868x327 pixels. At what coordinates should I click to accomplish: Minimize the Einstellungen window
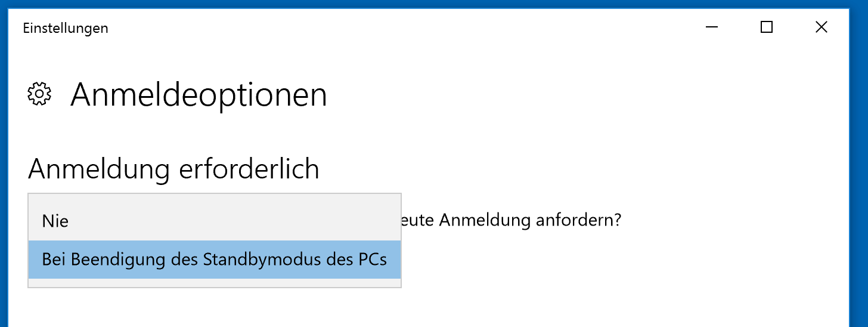pos(712,27)
